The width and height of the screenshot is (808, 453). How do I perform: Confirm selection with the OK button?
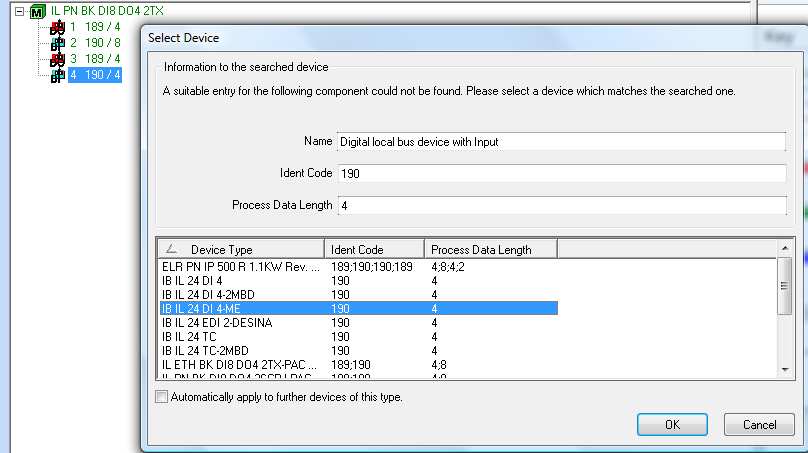[672, 425]
